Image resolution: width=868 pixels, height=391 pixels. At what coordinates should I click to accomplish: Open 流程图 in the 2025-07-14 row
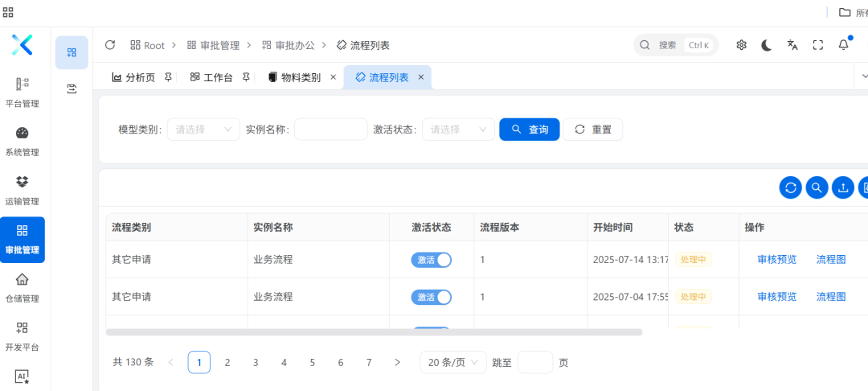pos(831,260)
